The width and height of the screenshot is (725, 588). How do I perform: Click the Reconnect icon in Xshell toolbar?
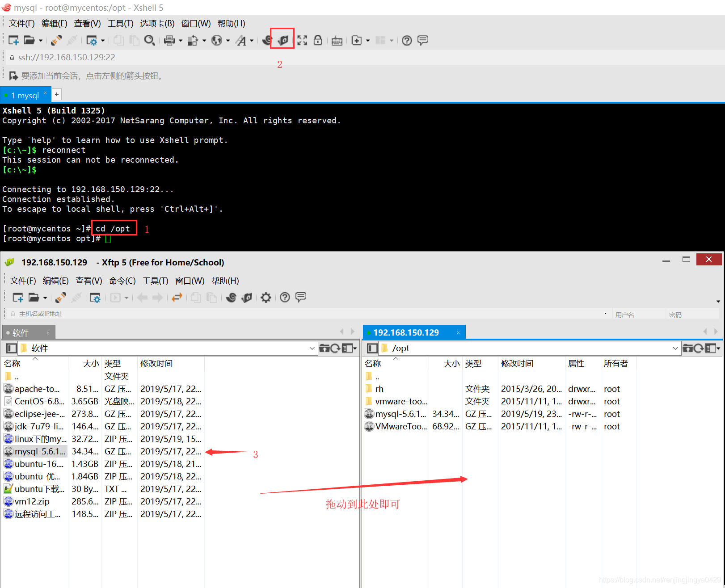(x=56, y=40)
